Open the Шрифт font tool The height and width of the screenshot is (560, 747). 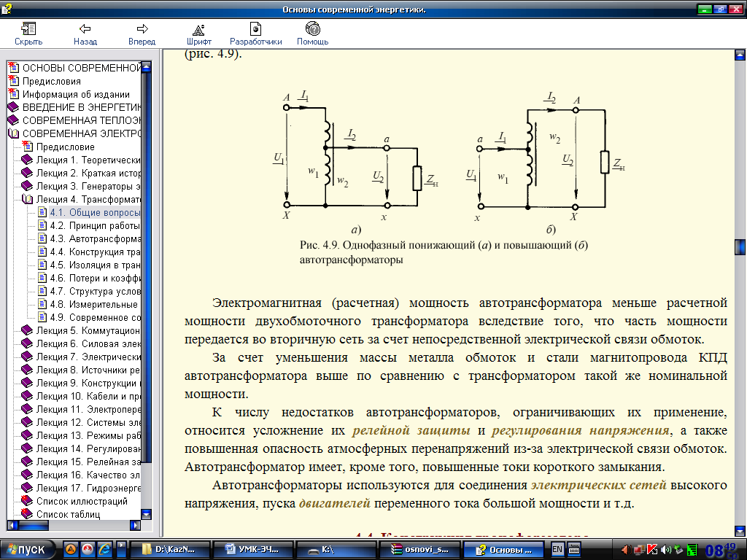tap(198, 34)
